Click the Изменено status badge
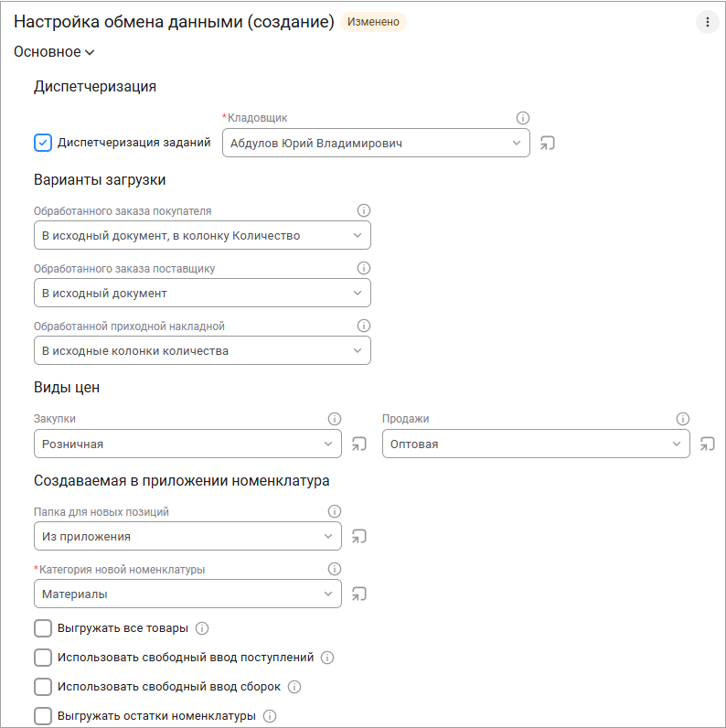Image resolution: width=726 pixels, height=728 pixels. click(x=373, y=22)
